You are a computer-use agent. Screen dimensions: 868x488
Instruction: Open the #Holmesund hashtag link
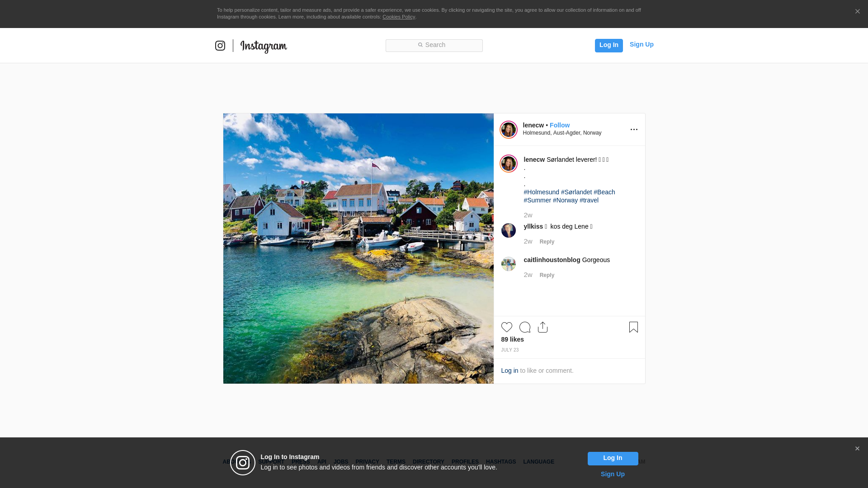pyautogui.click(x=541, y=192)
